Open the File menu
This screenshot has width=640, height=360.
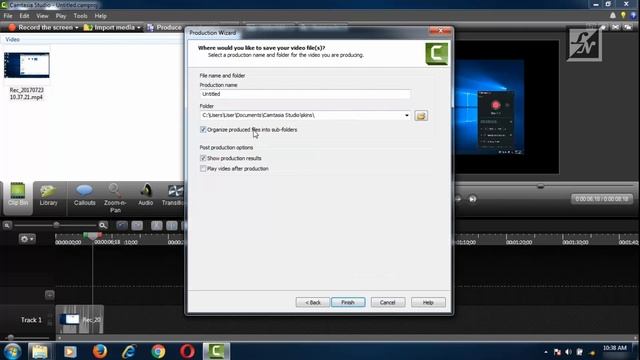[x=8, y=16]
